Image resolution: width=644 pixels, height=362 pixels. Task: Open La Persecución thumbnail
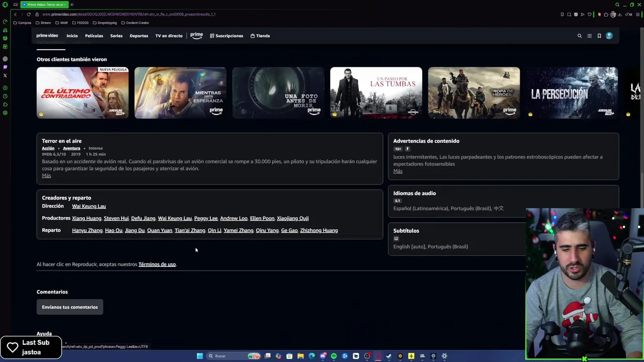tap(572, 93)
